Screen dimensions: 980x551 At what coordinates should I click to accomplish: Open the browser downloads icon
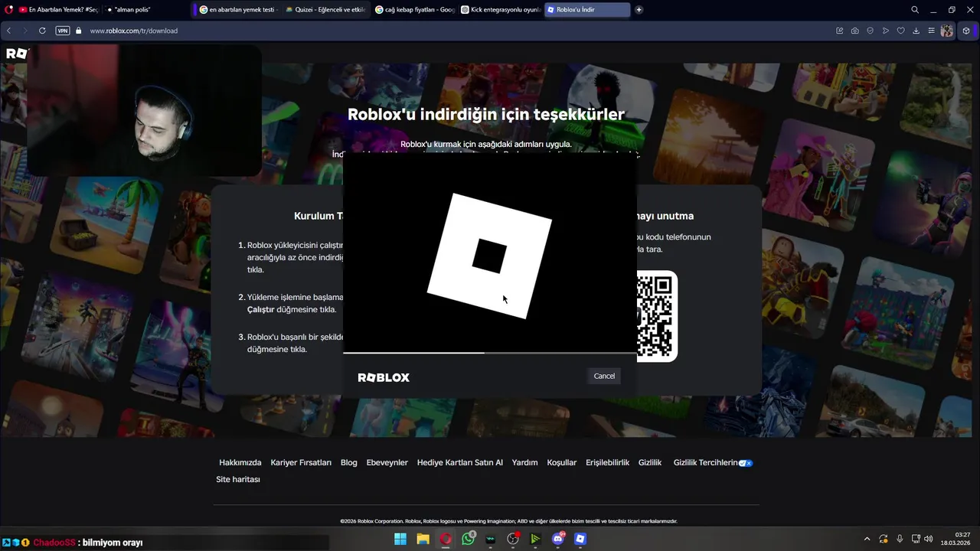pos(916,31)
